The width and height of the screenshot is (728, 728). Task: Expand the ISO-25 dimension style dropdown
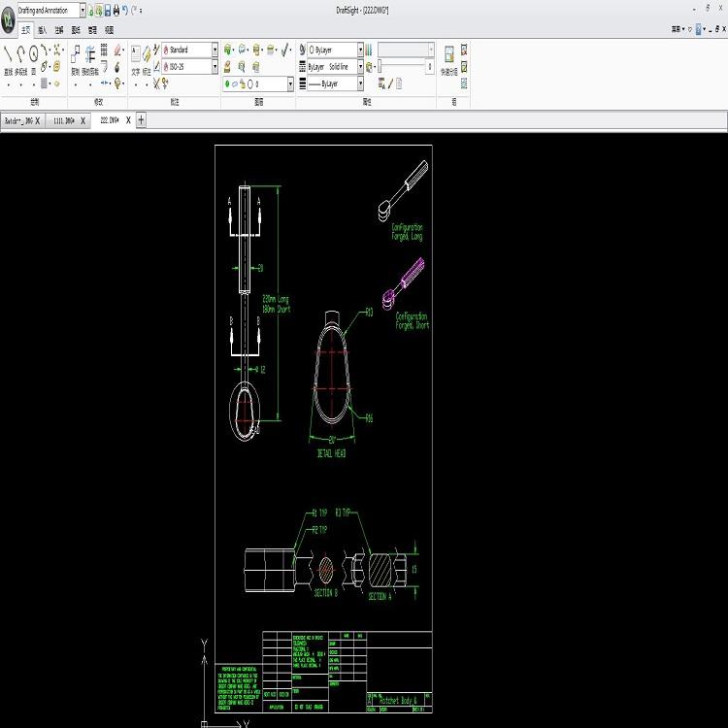pos(215,67)
